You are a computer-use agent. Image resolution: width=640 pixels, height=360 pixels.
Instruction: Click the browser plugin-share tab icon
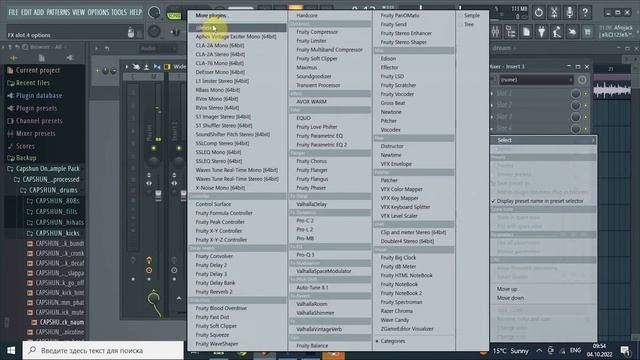pyautogui.click(x=70, y=58)
